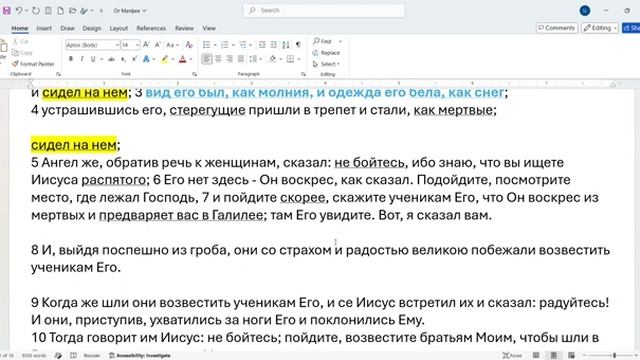Click the Open file icon in quick access toolbar
The height and width of the screenshot is (360, 640).
click(x=72, y=11)
